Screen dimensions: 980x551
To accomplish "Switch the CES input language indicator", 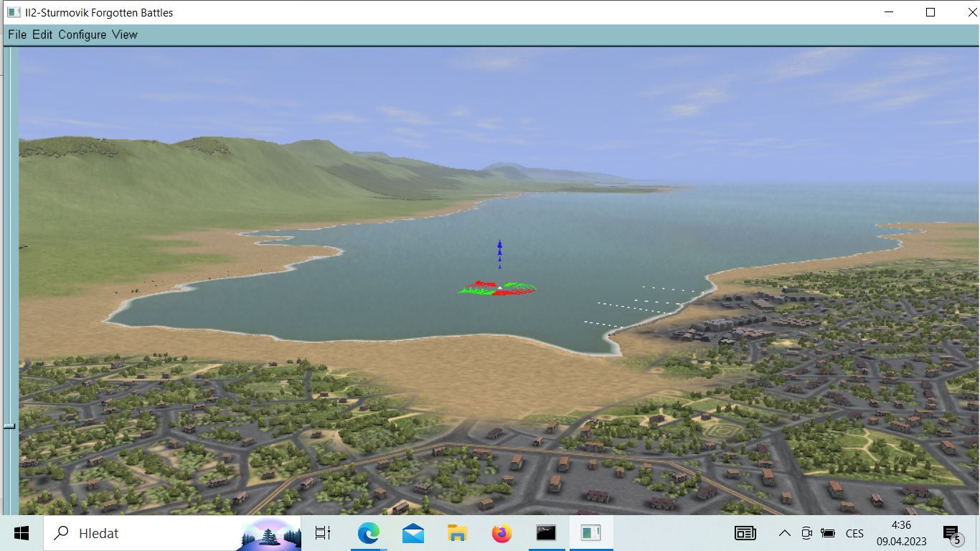I will (x=854, y=533).
